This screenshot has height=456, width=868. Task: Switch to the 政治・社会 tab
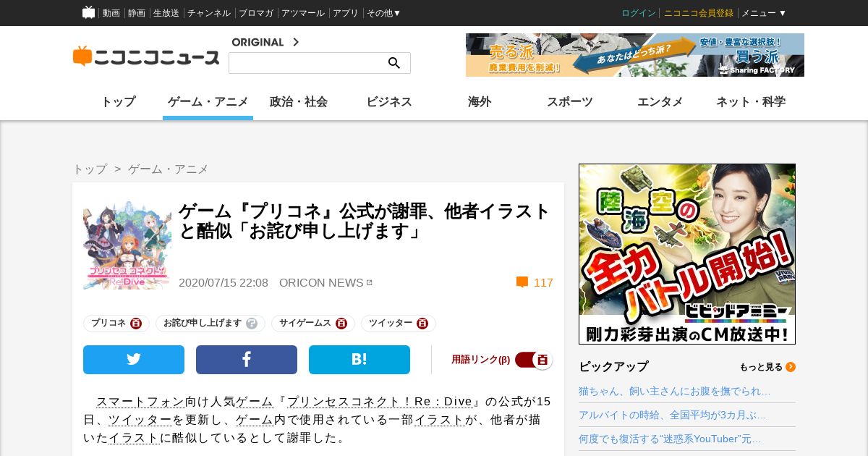tap(299, 102)
